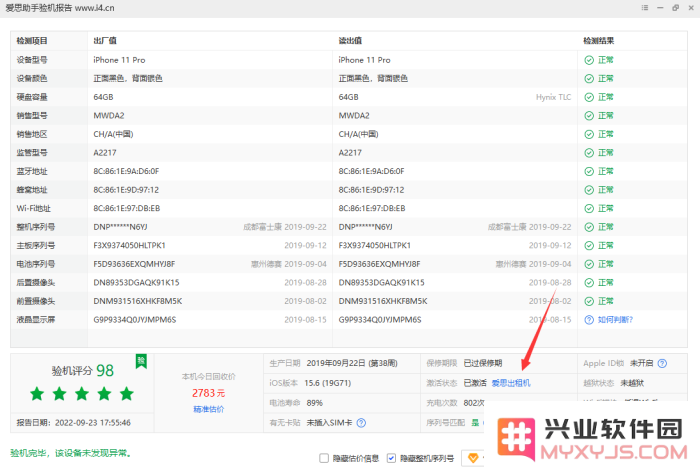Click the green check icon for 设备型号

[x=589, y=60]
